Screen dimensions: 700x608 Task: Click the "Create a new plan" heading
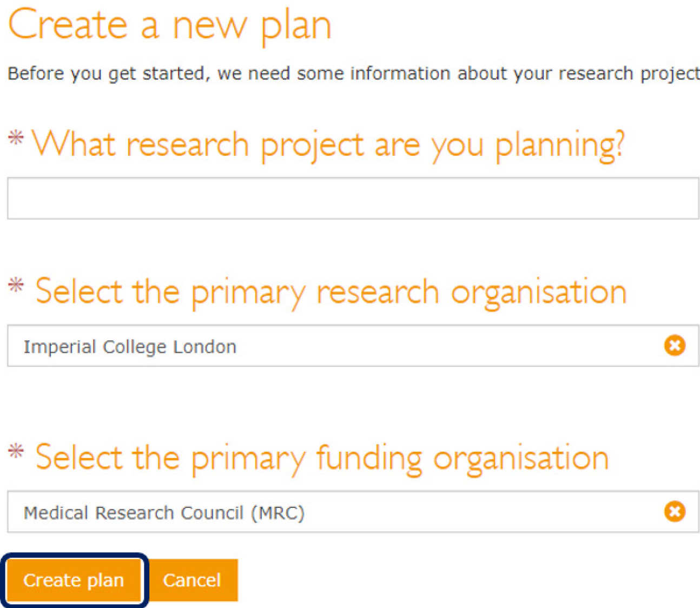coord(170,25)
